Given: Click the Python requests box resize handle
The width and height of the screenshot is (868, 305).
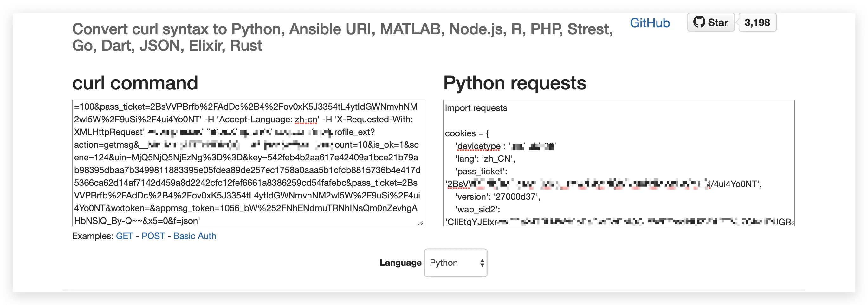Looking at the screenshot, I should click(x=792, y=223).
